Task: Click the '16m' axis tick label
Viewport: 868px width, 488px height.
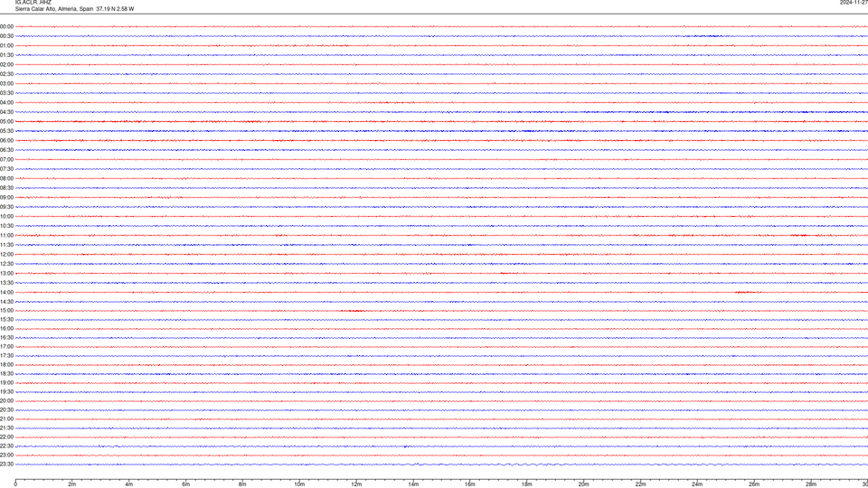Action: click(x=470, y=484)
